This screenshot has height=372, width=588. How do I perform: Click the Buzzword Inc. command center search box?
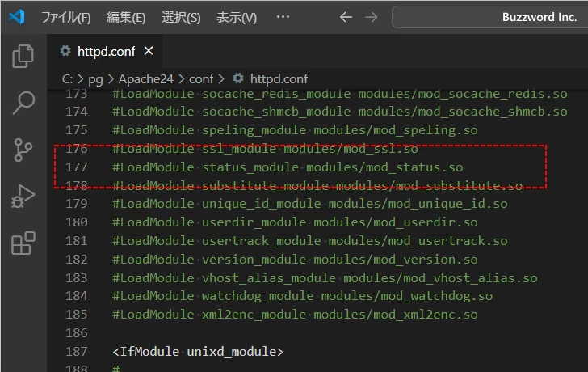489,17
